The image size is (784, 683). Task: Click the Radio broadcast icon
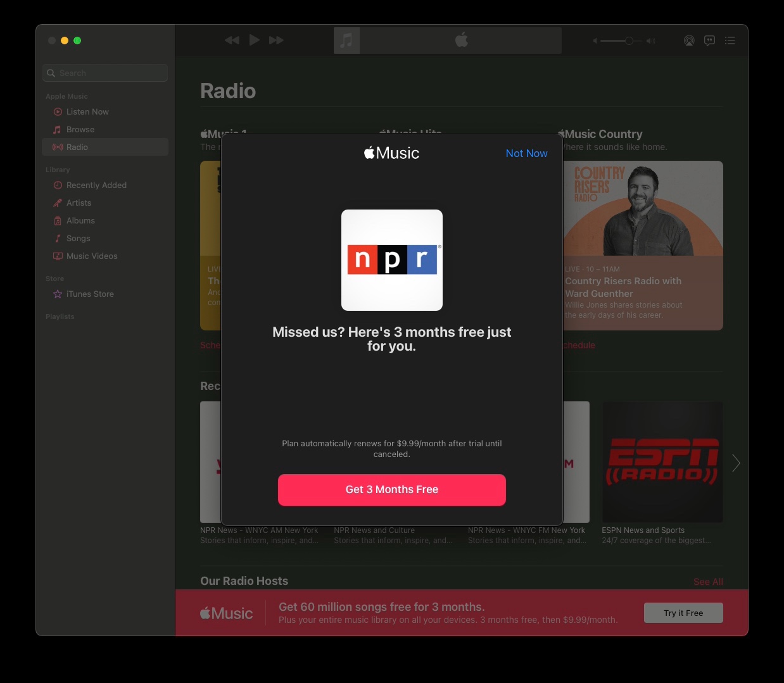click(58, 147)
